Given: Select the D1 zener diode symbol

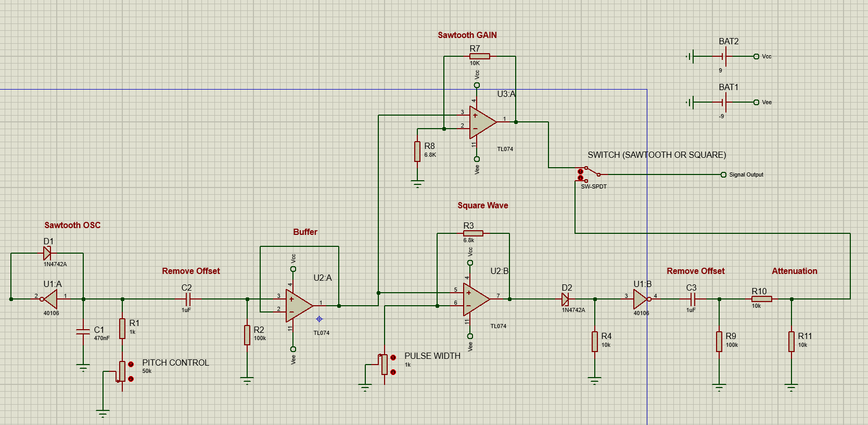Looking at the screenshot, I should pos(47,254).
